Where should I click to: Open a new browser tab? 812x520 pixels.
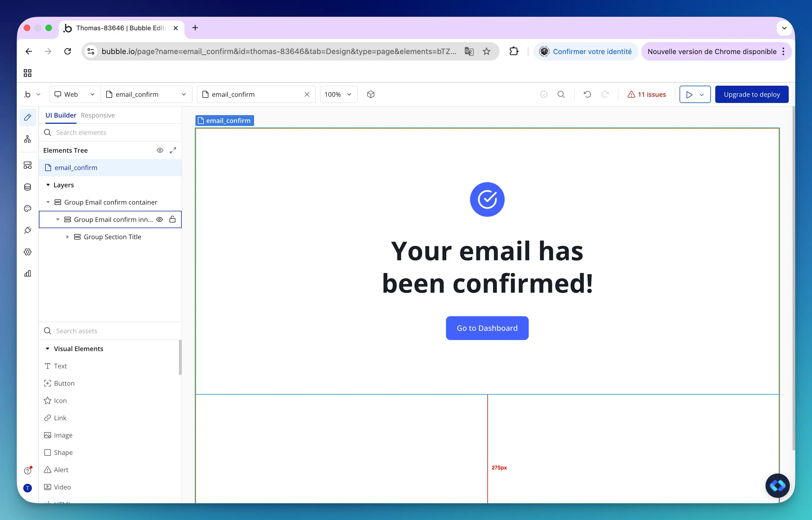195,28
